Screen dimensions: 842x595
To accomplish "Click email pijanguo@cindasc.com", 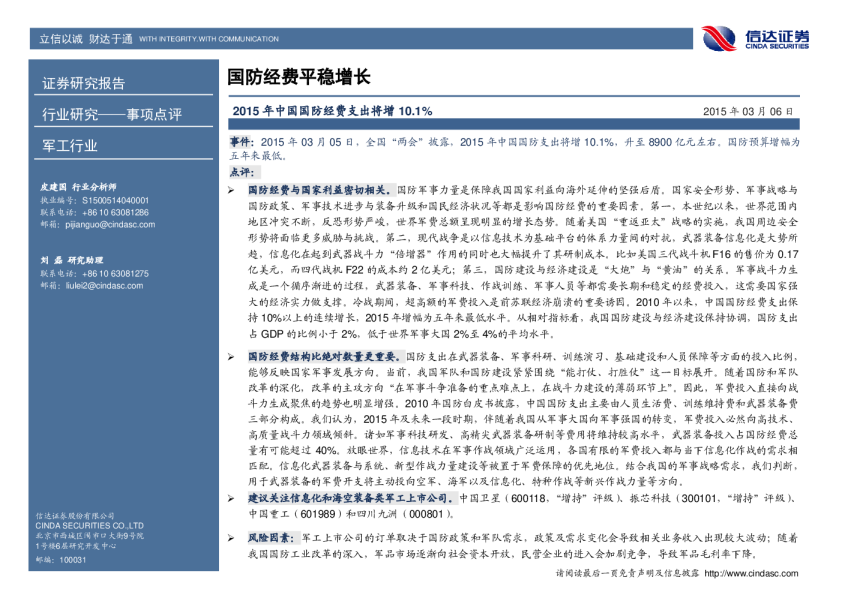I will [110, 224].
